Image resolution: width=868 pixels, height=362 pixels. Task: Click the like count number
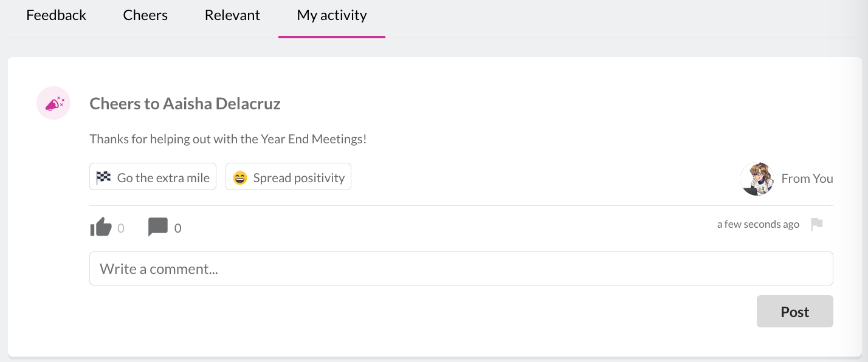point(121,228)
